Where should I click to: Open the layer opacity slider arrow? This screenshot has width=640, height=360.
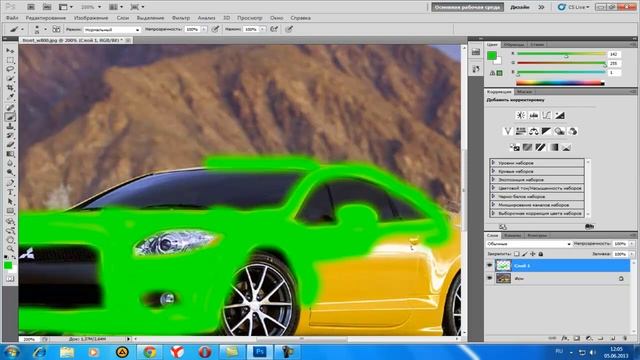click(631, 244)
